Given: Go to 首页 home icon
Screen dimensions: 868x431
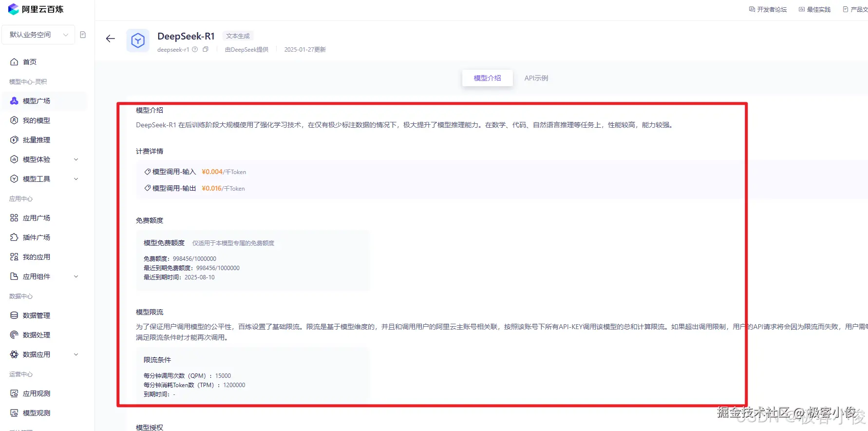Looking at the screenshot, I should (x=14, y=62).
